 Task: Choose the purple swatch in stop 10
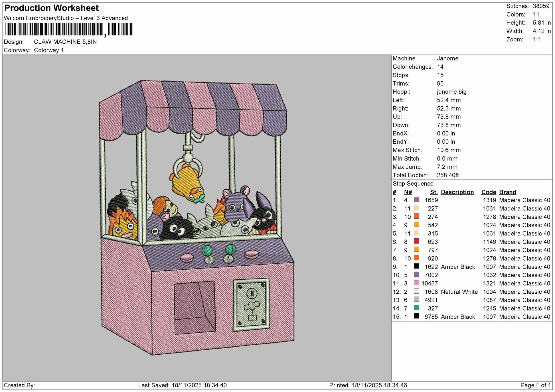pyautogui.click(x=416, y=275)
